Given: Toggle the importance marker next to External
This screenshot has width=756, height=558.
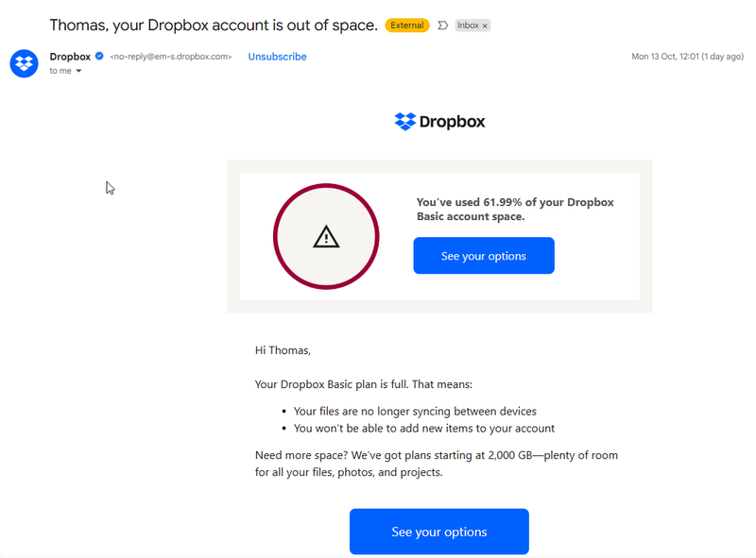Looking at the screenshot, I should coord(442,25).
